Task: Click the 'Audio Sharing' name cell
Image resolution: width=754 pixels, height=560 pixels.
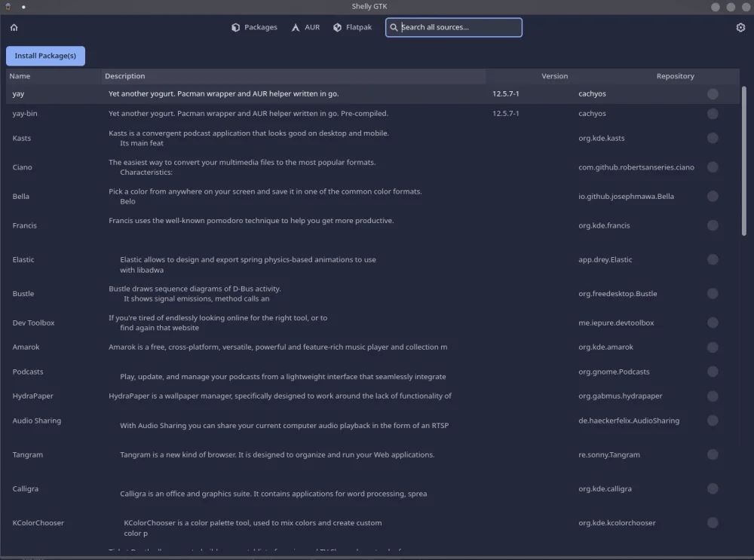Action: (x=37, y=421)
